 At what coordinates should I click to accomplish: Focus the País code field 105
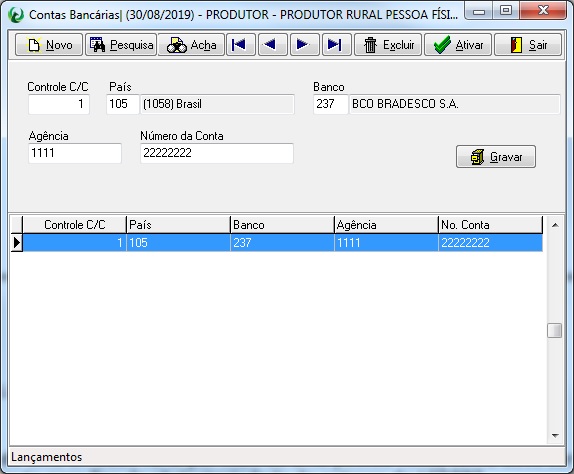coord(123,104)
